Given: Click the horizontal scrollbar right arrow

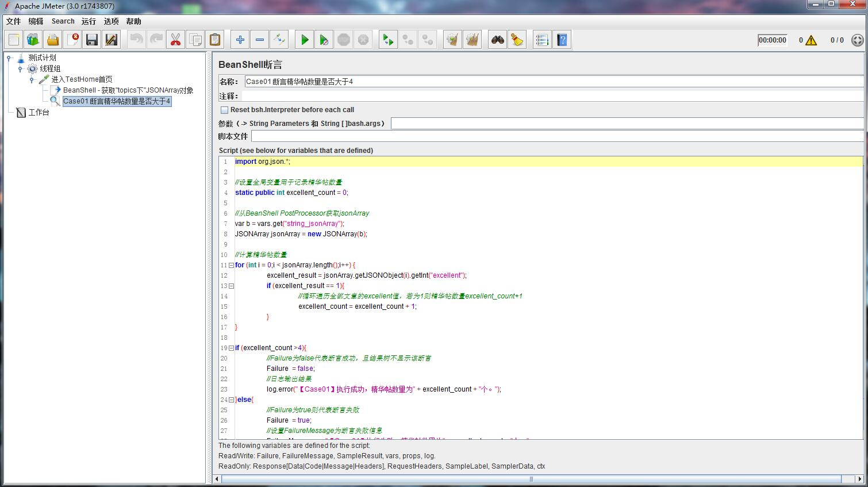Looking at the screenshot, I should click(x=859, y=479).
